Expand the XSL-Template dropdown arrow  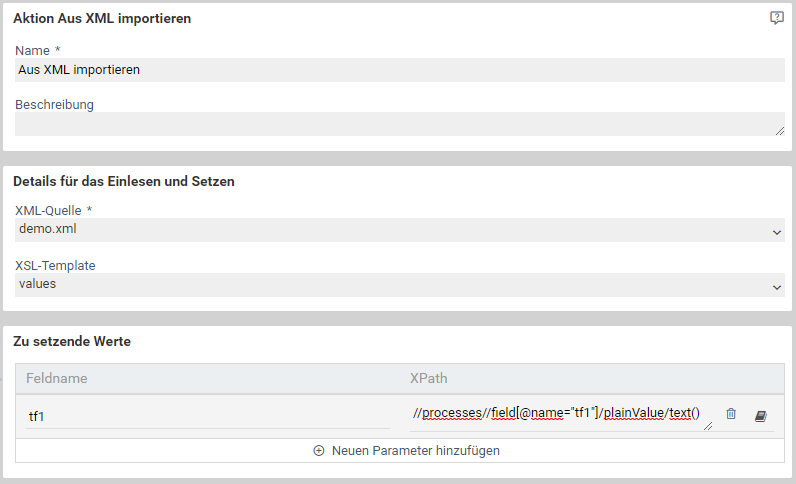[x=777, y=287]
